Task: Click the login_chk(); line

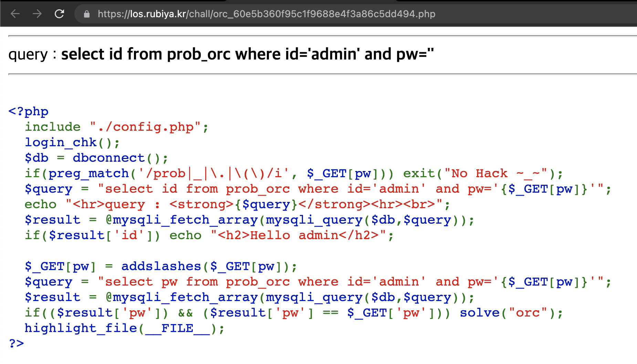Action: point(72,142)
